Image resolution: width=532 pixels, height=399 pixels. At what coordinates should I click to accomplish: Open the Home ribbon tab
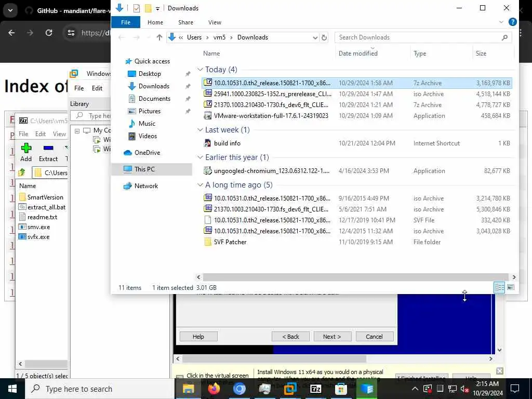[x=155, y=22]
